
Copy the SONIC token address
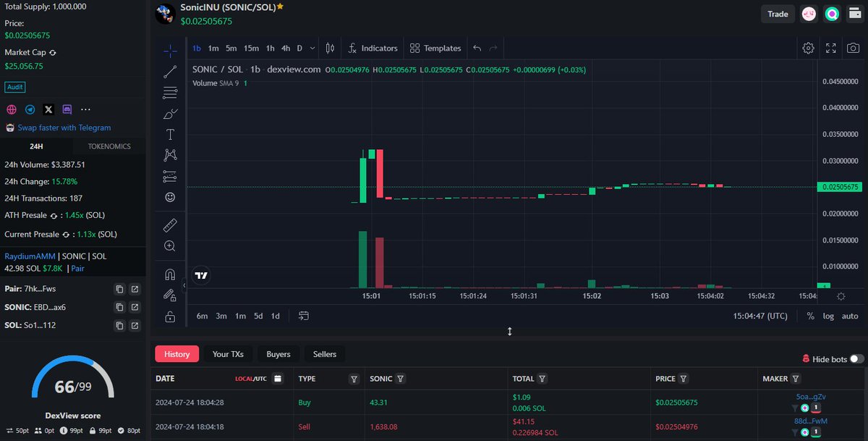coord(119,307)
